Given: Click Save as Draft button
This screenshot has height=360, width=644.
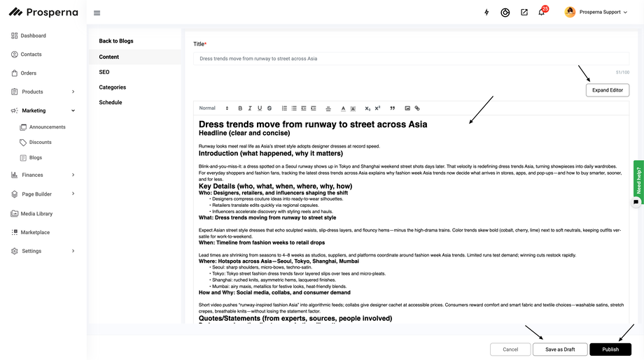Looking at the screenshot, I should tap(560, 350).
